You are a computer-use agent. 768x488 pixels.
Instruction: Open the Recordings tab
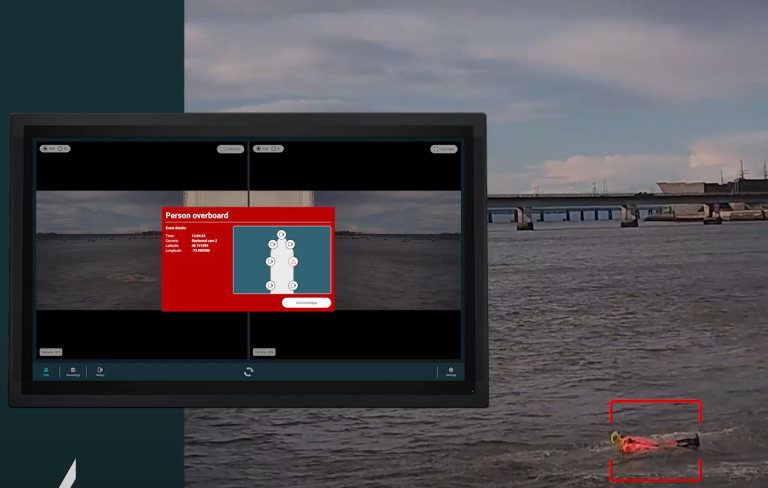pos(73,372)
